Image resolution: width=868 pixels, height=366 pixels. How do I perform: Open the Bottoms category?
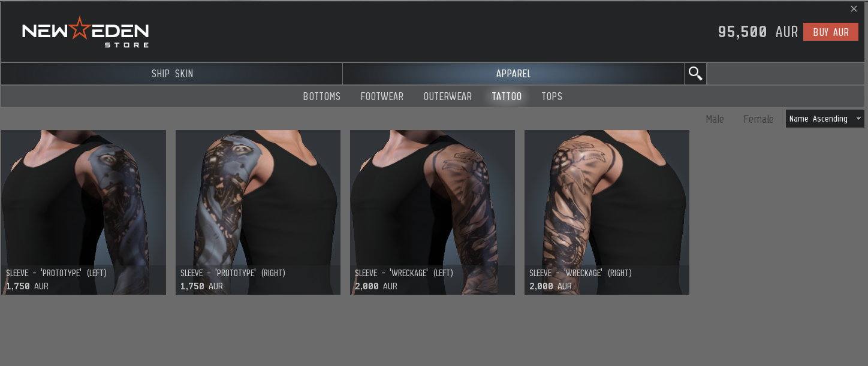pos(322,96)
